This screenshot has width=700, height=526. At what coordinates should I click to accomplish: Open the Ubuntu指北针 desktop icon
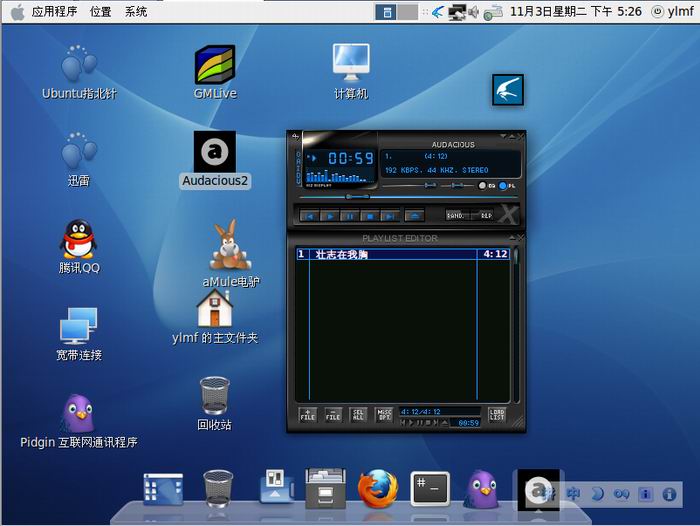click(79, 71)
